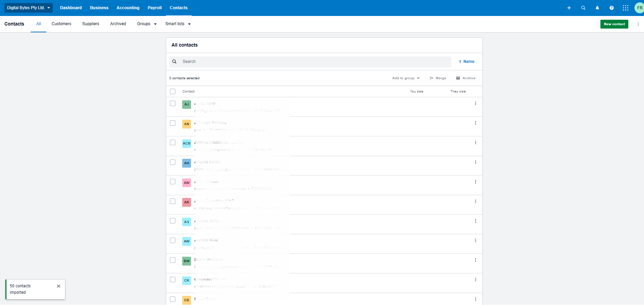Focus the contacts Search field

pos(310,62)
